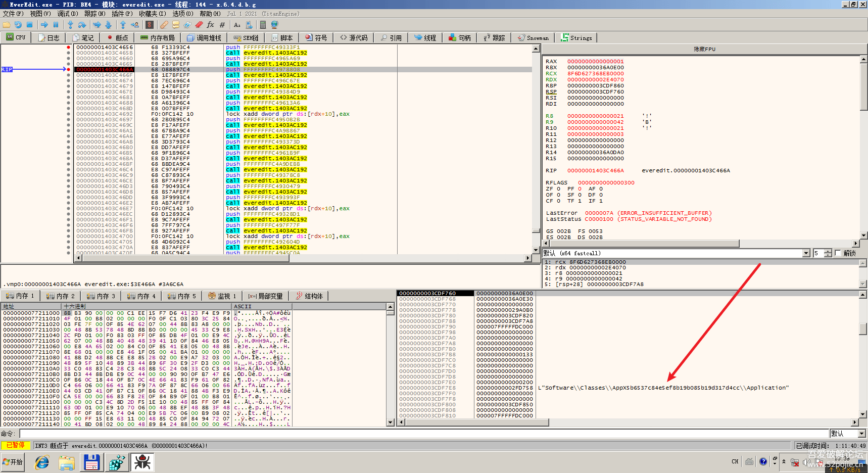The width and height of the screenshot is (868, 473).
Task: Toggle breakpoint dot at address 00000001403C4656
Action: (x=69, y=48)
